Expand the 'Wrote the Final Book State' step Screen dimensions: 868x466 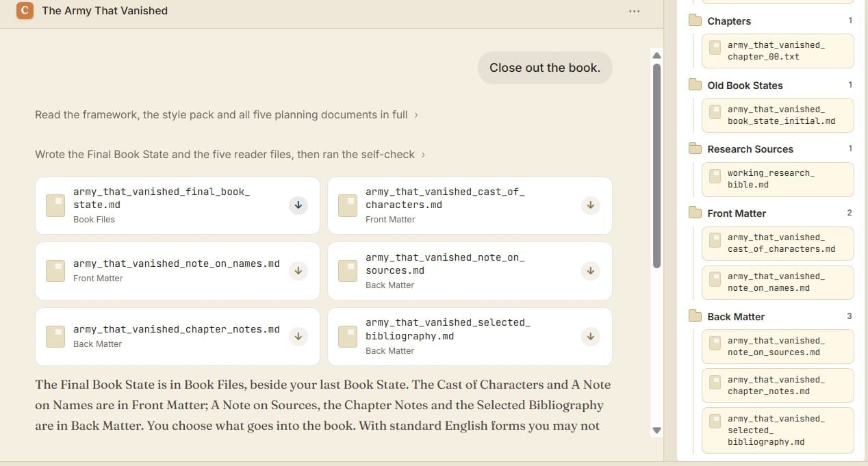pos(230,155)
